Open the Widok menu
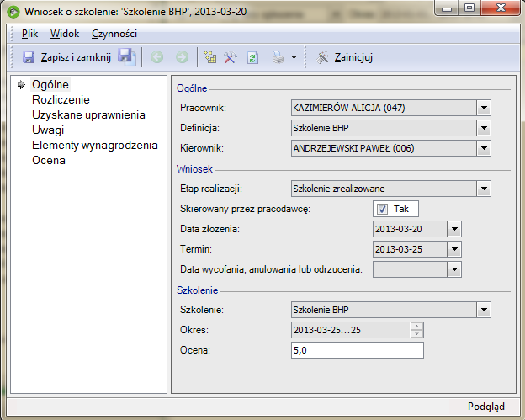 (65, 34)
